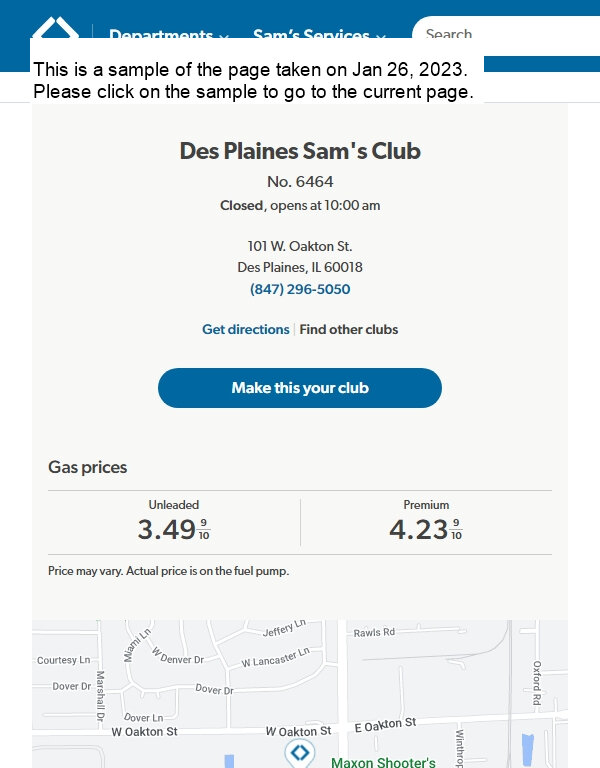
Task: Open the Get directions link
Action: coord(245,329)
